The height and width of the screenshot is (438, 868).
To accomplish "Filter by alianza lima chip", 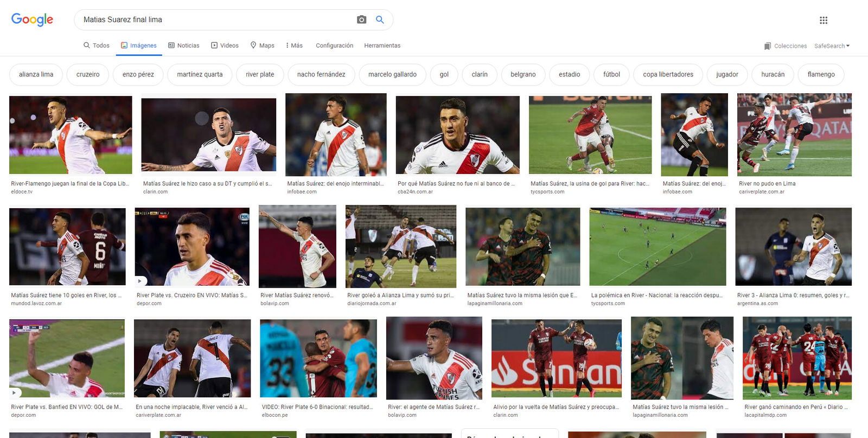I will coord(36,74).
